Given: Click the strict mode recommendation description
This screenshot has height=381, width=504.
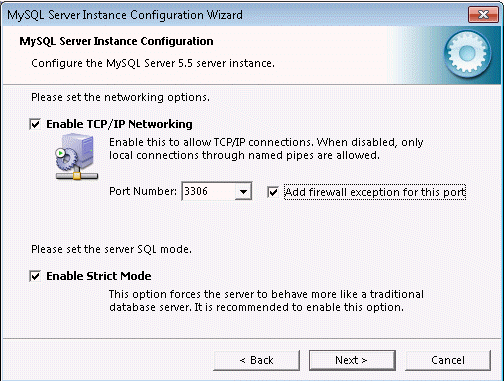Looking at the screenshot, I should pyautogui.click(x=266, y=301).
